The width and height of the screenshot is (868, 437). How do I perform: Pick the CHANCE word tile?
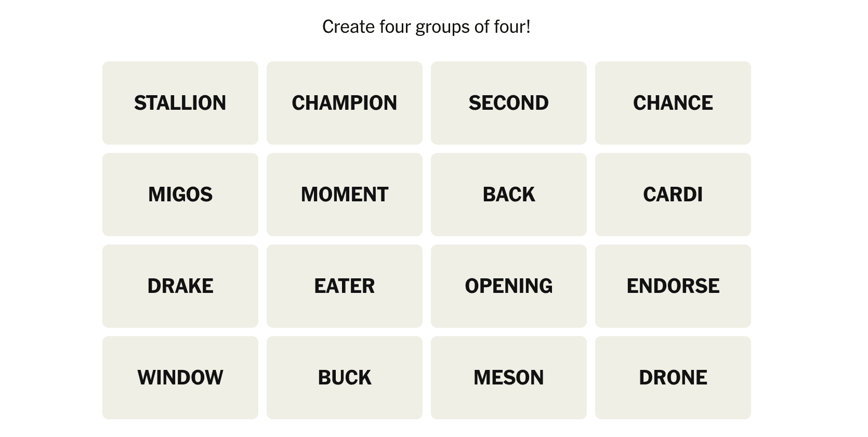pyautogui.click(x=673, y=103)
